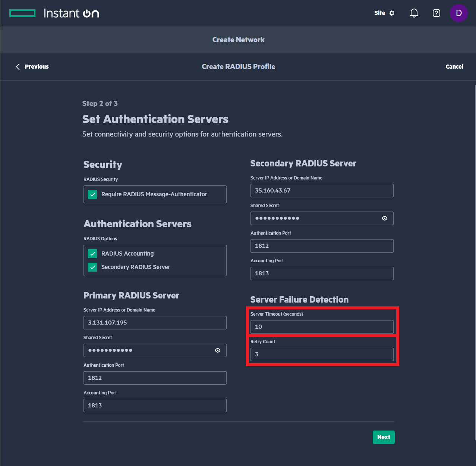Click the Previous back chevron arrow
Image resolution: width=476 pixels, height=466 pixels.
click(18, 67)
